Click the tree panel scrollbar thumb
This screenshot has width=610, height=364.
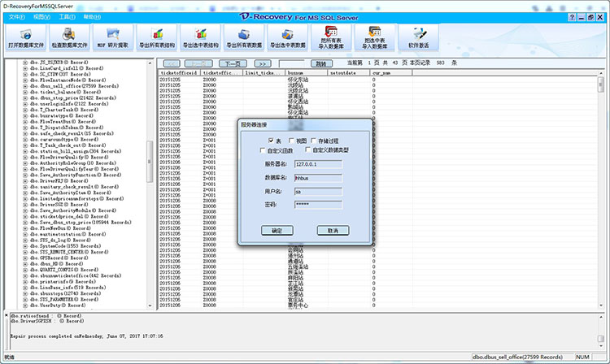pyautogui.click(x=150, y=161)
